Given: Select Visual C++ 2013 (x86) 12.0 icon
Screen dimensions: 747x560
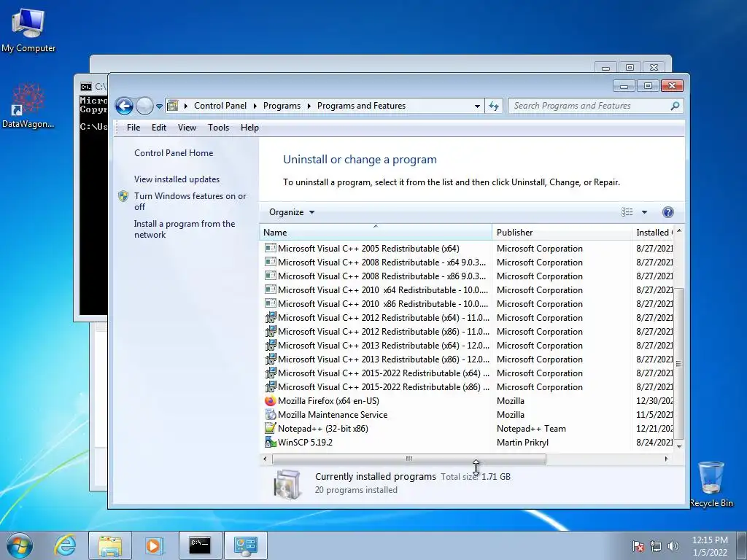Looking at the screenshot, I should [270, 359].
